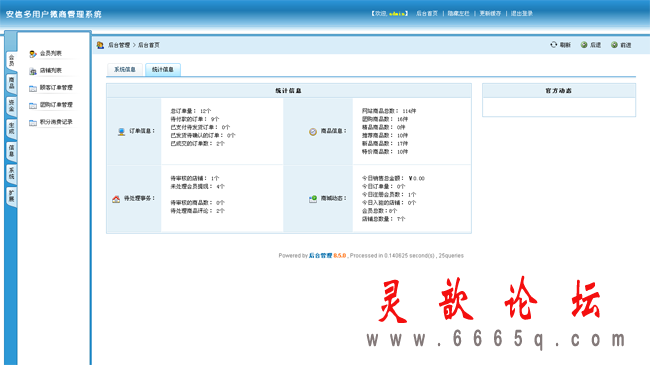Click the 商品信息 row label
Image resolution: width=650 pixels, height=365 pixels.
point(334,131)
